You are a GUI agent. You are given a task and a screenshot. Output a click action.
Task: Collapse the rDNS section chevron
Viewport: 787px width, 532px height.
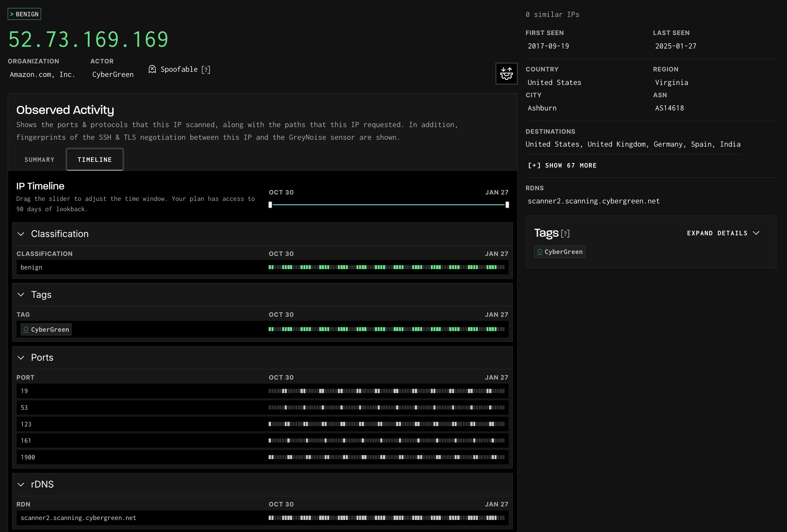coord(21,484)
